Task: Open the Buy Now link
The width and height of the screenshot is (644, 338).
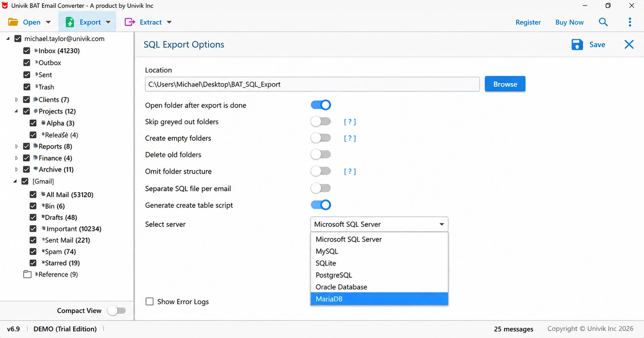Action: tap(569, 22)
